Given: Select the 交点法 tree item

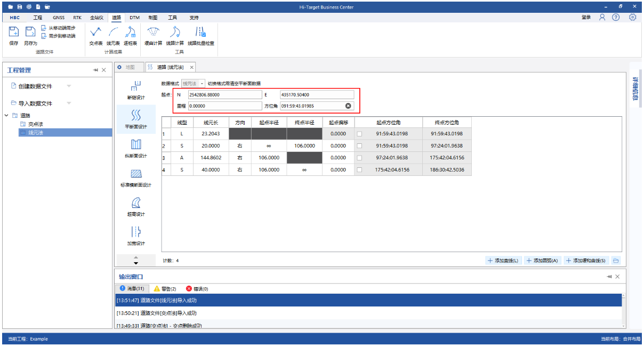Looking at the screenshot, I should click(x=36, y=124).
